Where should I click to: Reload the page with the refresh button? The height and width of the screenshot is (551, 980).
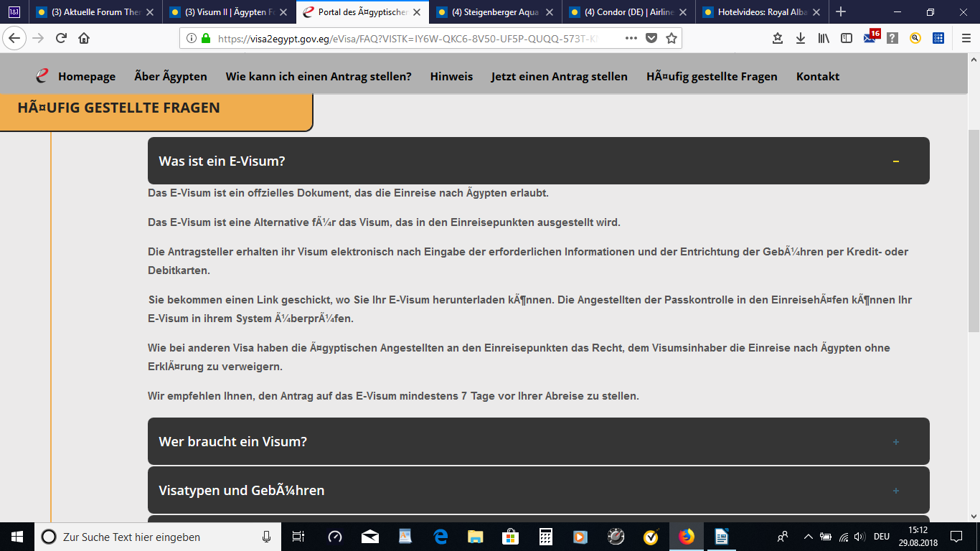coord(61,38)
